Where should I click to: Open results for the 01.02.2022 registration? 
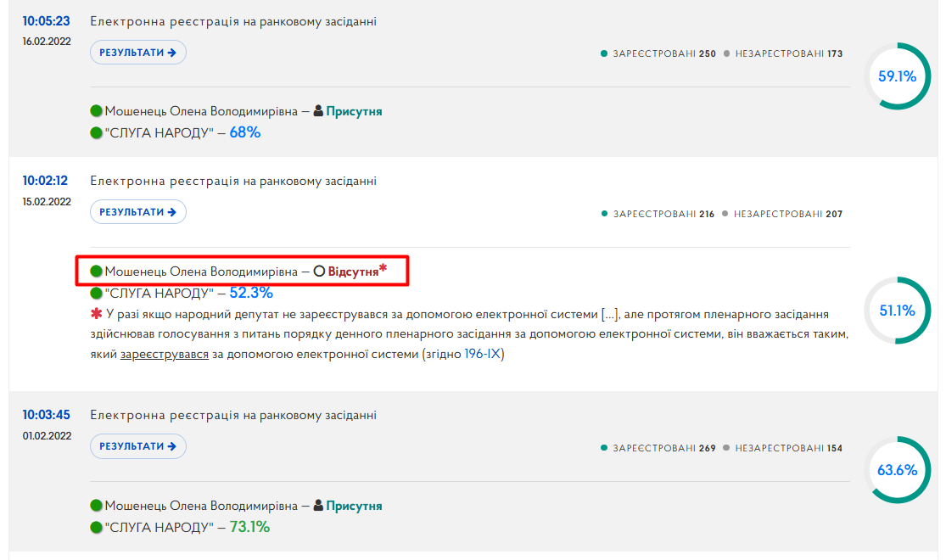tap(138, 446)
